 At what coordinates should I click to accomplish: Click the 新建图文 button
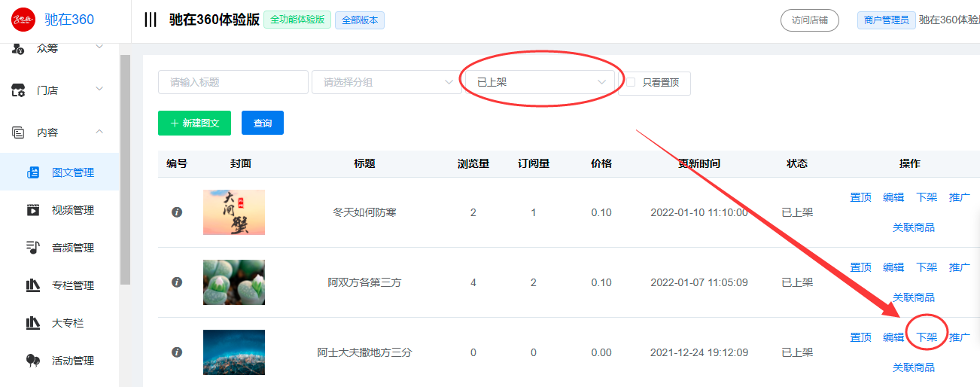[x=194, y=123]
